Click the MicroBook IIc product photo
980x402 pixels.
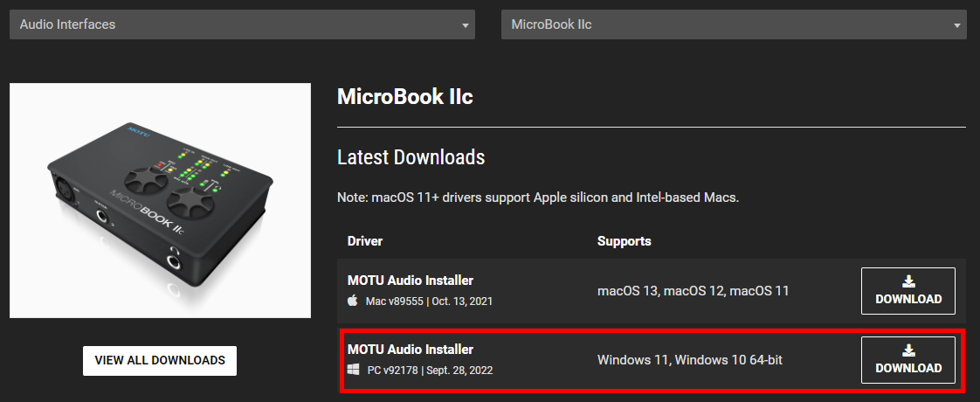[x=160, y=200]
